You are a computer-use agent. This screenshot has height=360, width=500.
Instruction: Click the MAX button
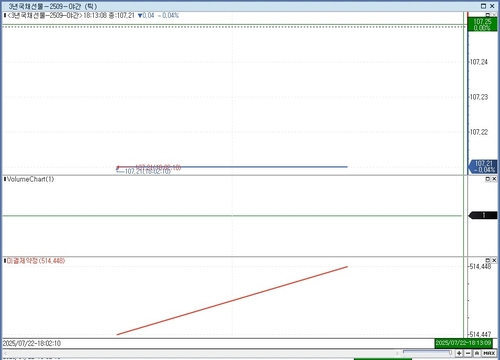[489, 353]
